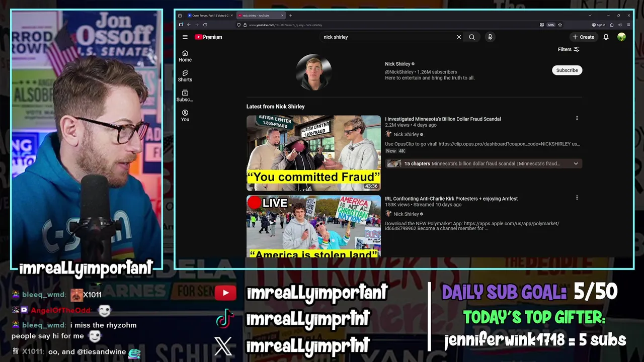Bookmark this page with star icon
644x362 pixels.
pyautogui.click(x=560, y=25)
